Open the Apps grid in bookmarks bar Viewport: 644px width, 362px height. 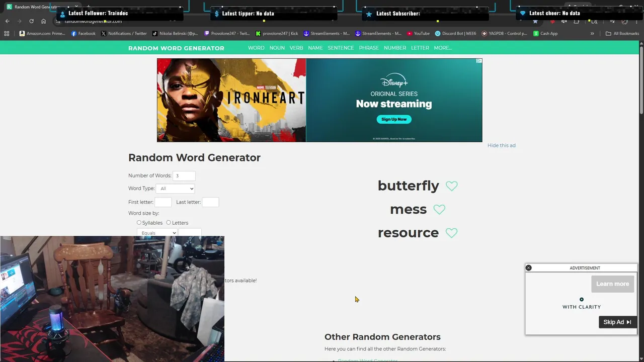(x=7, y=34)
